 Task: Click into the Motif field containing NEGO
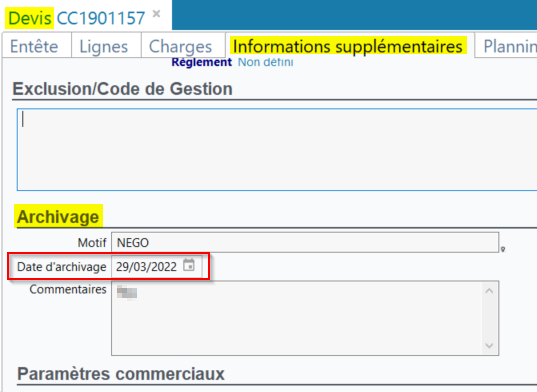tap(305, 243)
